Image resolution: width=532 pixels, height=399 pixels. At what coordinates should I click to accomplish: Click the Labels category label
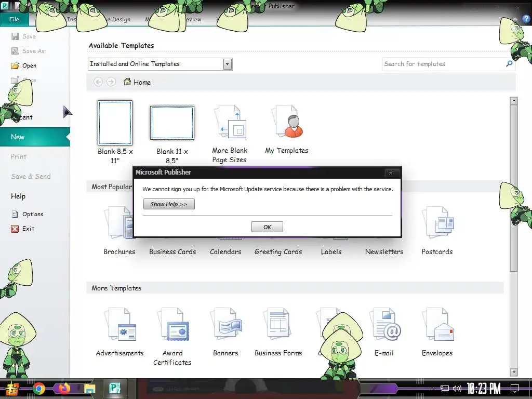coord(331,252)
